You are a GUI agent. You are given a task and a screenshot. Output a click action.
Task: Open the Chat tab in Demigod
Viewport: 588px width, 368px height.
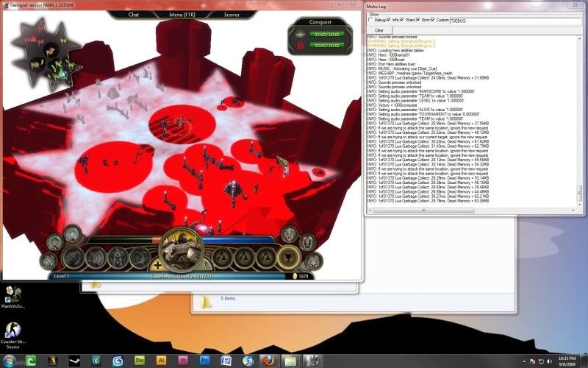click(x=134, y=15)
